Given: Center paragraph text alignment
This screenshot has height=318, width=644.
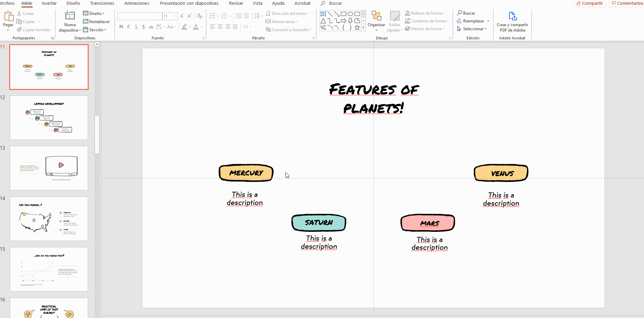Looking at the screenshot, I should [220, 27].
